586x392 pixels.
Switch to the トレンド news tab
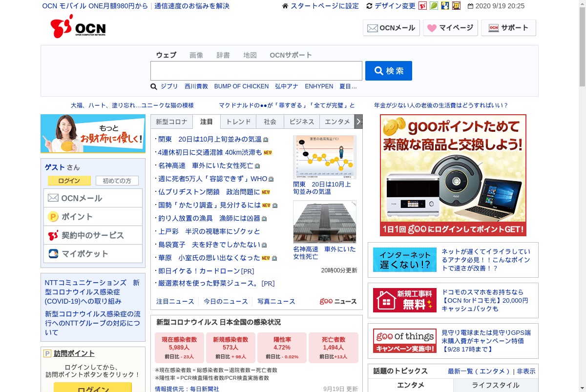(238, 122)
